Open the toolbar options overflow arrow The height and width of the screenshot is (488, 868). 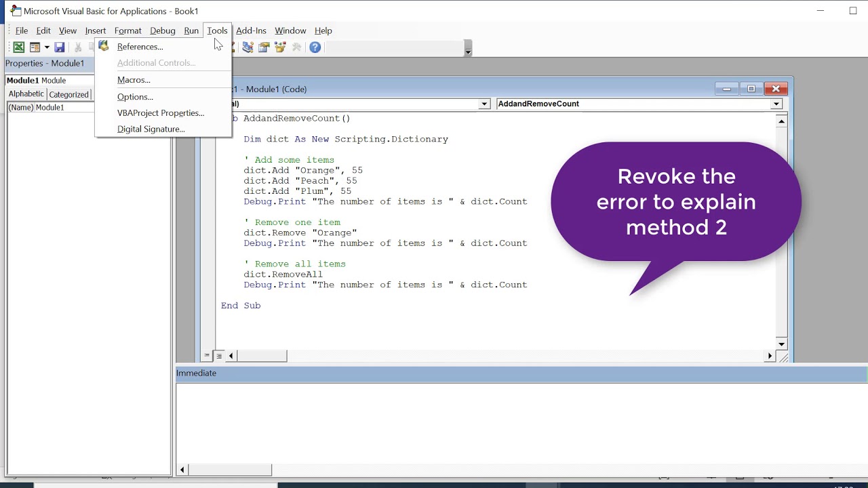pyautogui.click(x=468, y=49)
